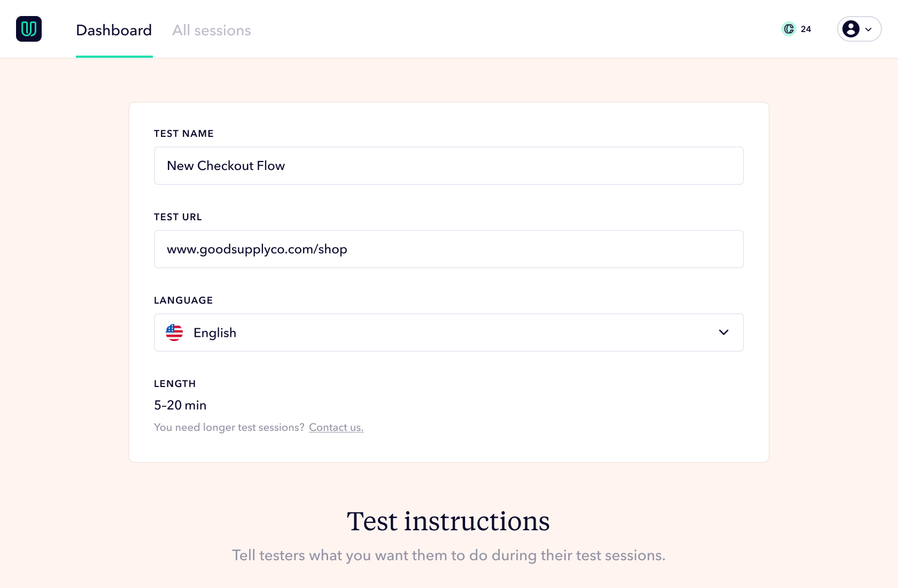Switch to the Dashboard tab

coord(114,30)
